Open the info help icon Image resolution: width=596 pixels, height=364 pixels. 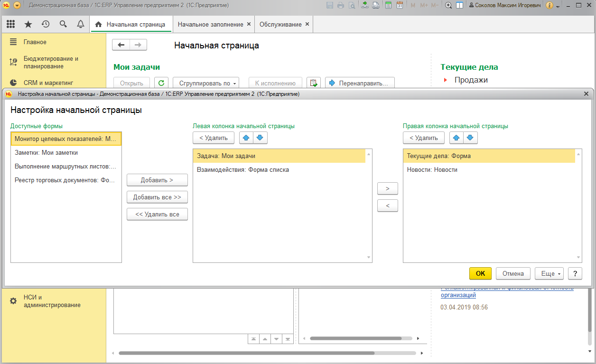tap(549, 5)
